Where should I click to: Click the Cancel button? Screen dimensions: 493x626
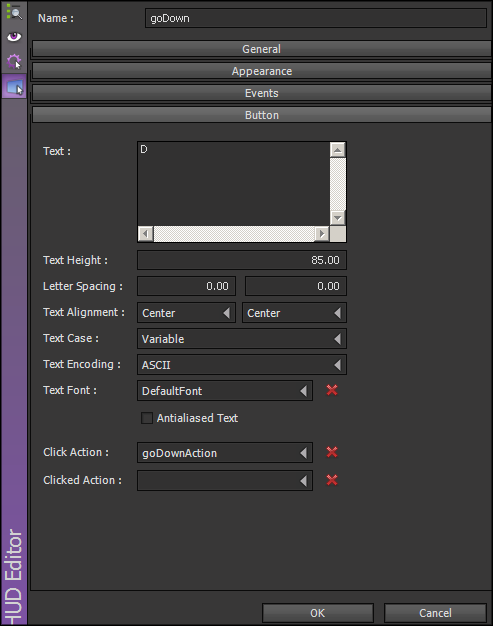[x=435, y=613]
